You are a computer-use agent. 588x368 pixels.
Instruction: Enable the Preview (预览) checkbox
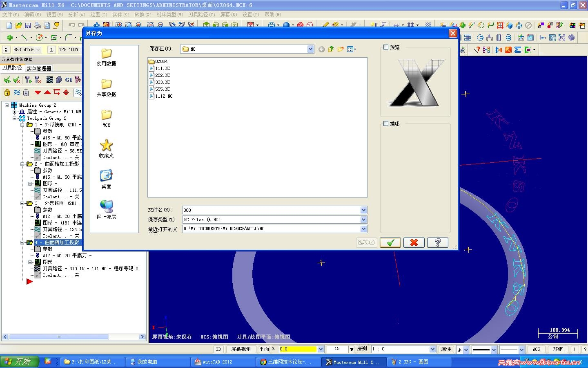(x=386, y=47)
